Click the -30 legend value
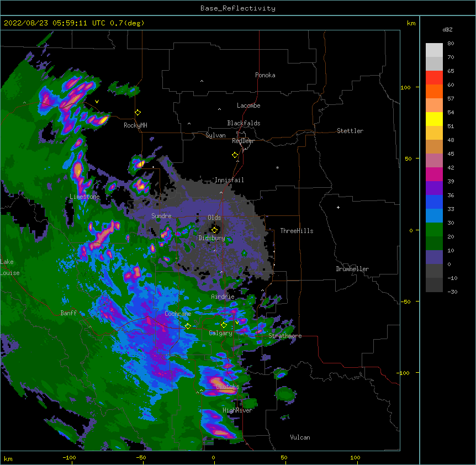Viewport: 476px width, 465px height. click(452, 292)
